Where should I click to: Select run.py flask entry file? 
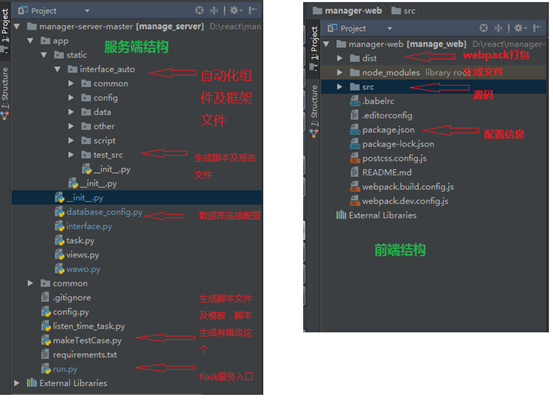click(x=59, y=369)
